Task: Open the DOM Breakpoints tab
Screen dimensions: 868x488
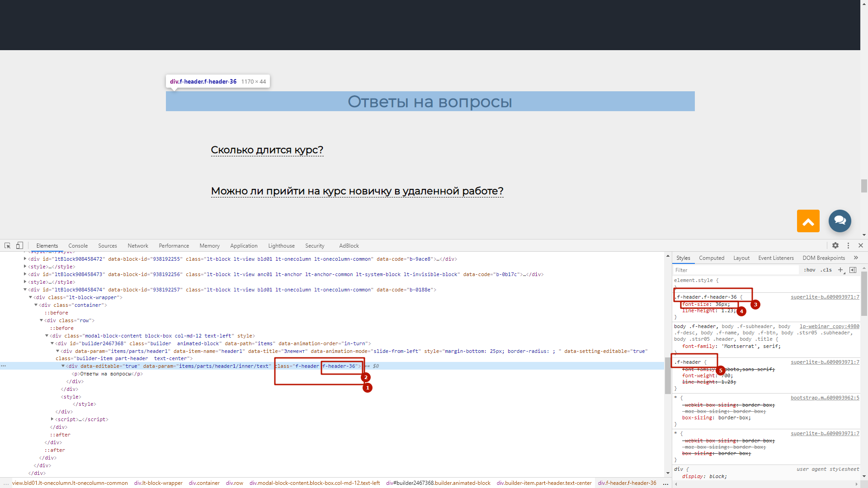Action: [824, 258]
